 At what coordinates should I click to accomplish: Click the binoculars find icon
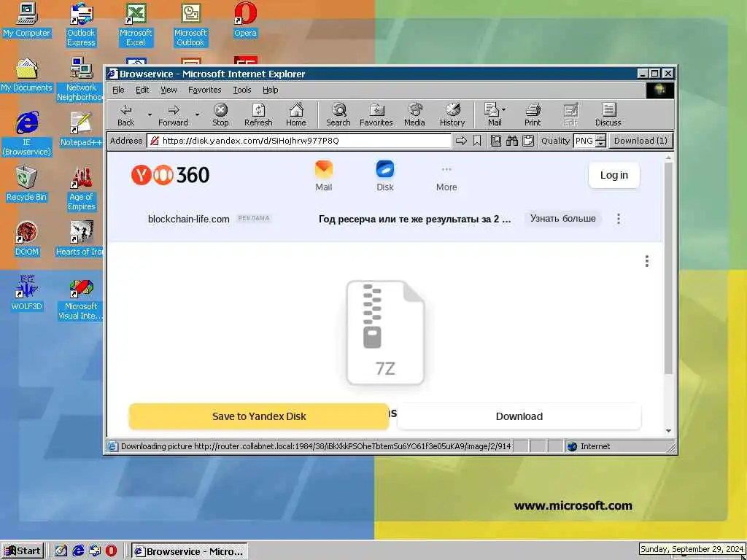pyautogui.click(x=511, y=141)
